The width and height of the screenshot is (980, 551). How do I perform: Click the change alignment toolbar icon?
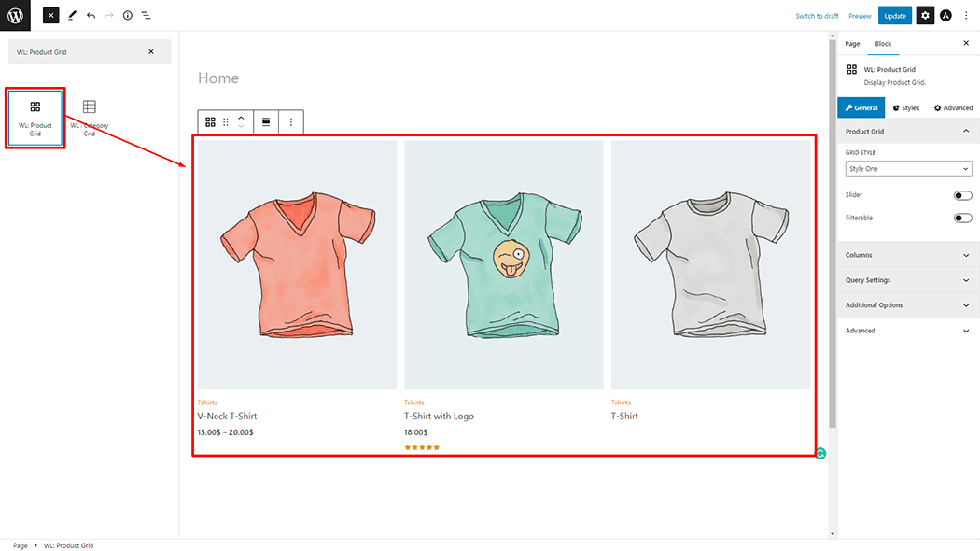click(x=266, y=122)
